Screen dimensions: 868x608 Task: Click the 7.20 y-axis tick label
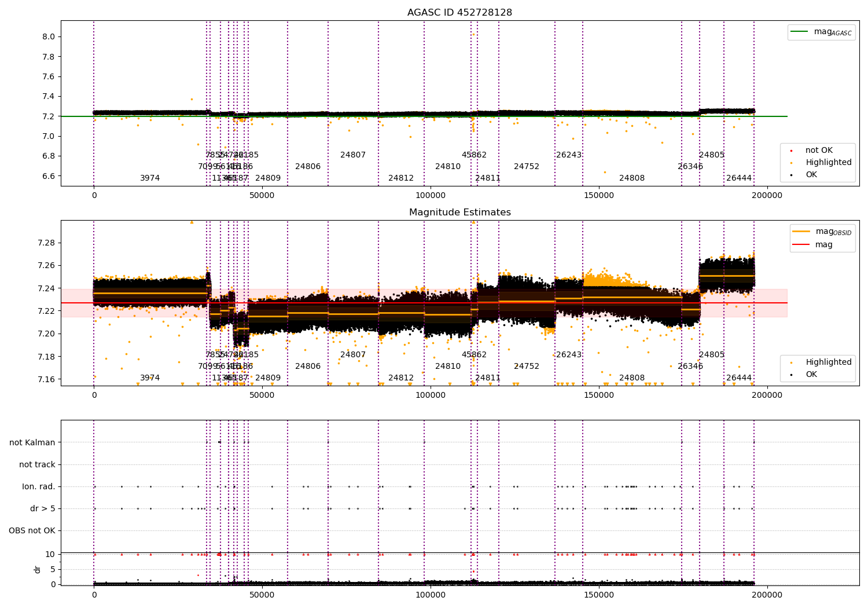(46, 334)
